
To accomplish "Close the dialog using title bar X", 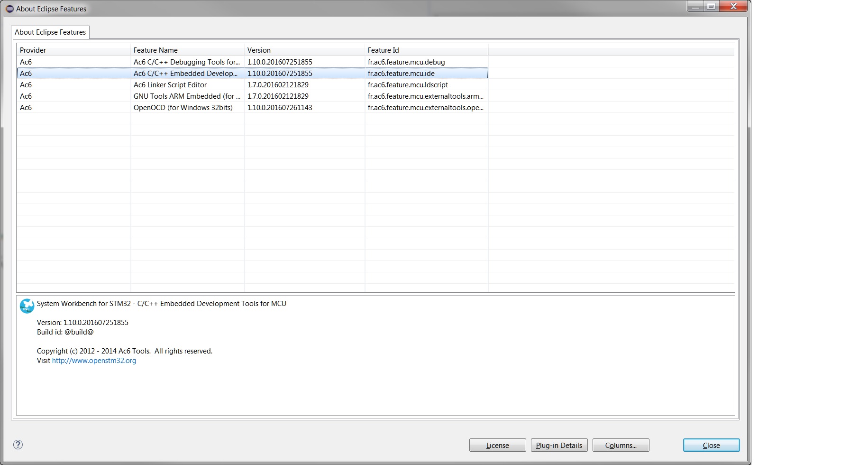I will [733, 7].
